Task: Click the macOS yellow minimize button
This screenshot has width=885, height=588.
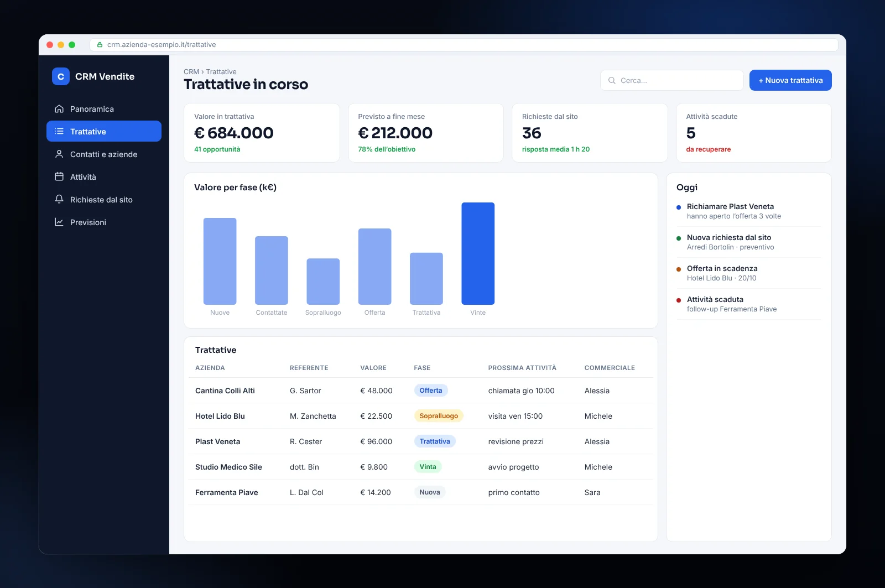Action: pos(61,45)
